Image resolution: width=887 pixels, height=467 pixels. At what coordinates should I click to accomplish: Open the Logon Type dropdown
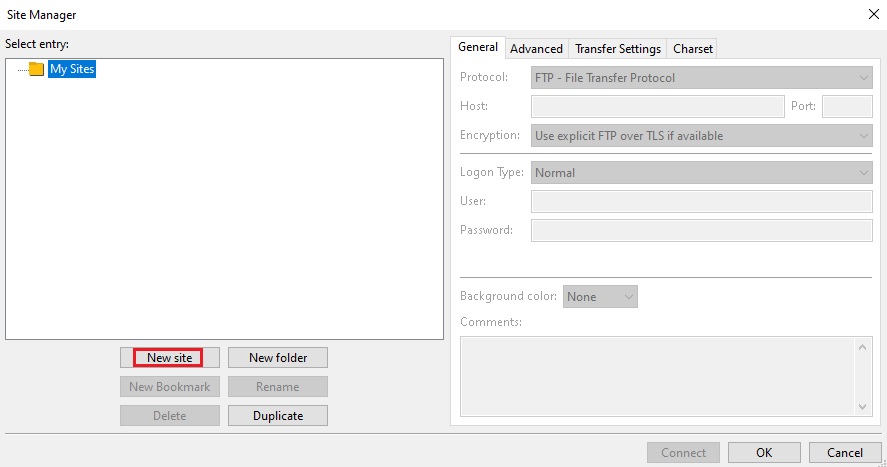click(702, 173)
